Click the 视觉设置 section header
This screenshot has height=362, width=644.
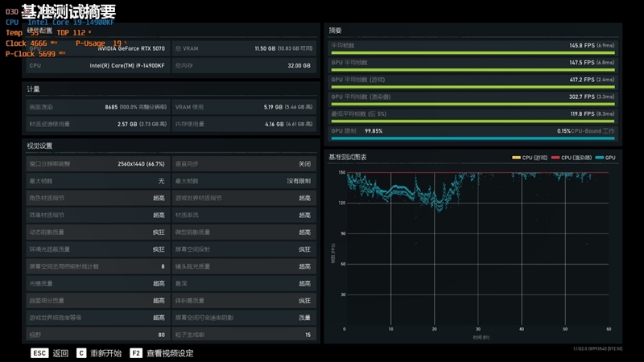point(40,146)
